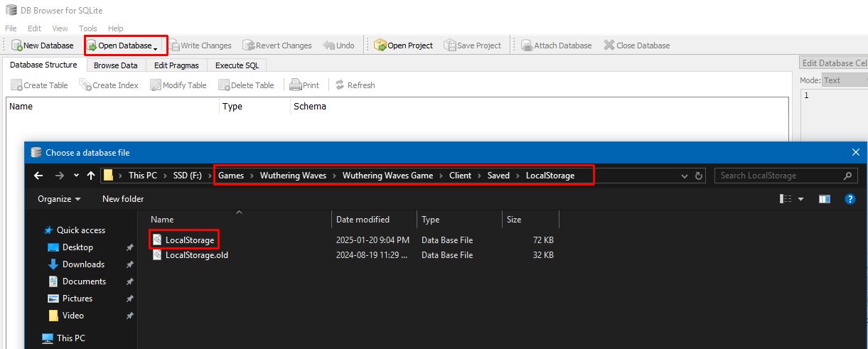Toggle the preview pane icon
868x349 pixels.
click(x=825, y=199)
